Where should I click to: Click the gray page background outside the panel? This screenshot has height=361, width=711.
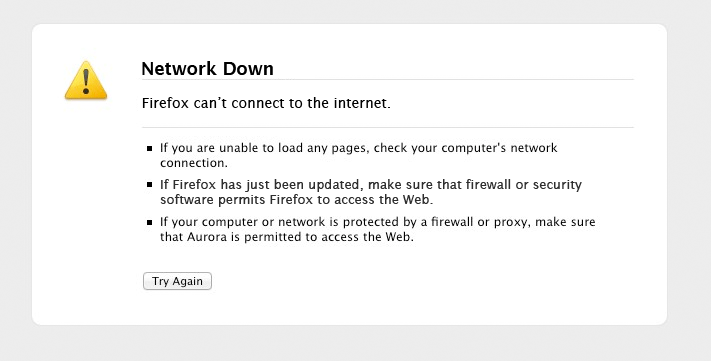click(356, 345)
